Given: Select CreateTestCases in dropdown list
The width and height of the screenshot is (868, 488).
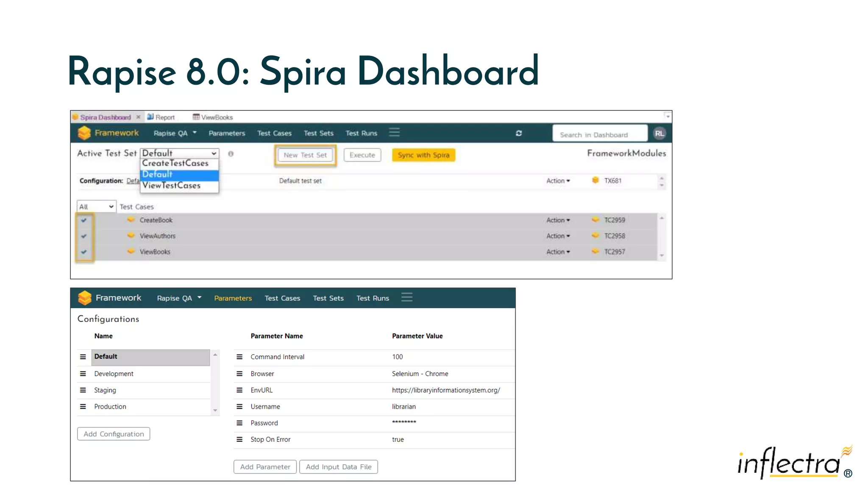Looking at the screenshot, I should [x=179, y=163].
